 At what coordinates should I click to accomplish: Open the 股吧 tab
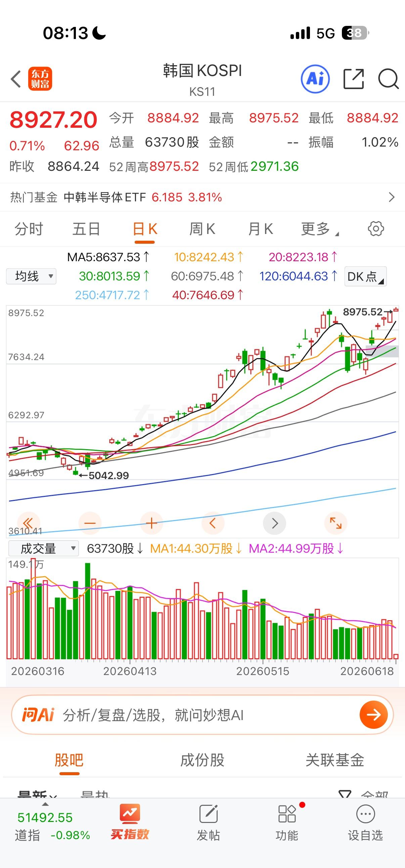69,760
